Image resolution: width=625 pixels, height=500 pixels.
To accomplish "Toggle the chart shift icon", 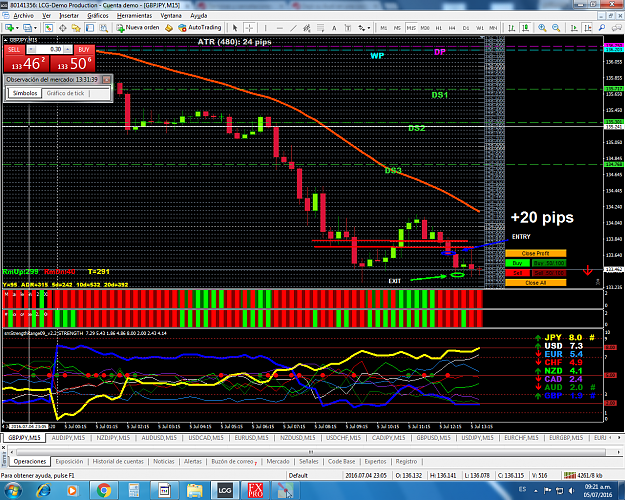I will (x=588, y=28).
